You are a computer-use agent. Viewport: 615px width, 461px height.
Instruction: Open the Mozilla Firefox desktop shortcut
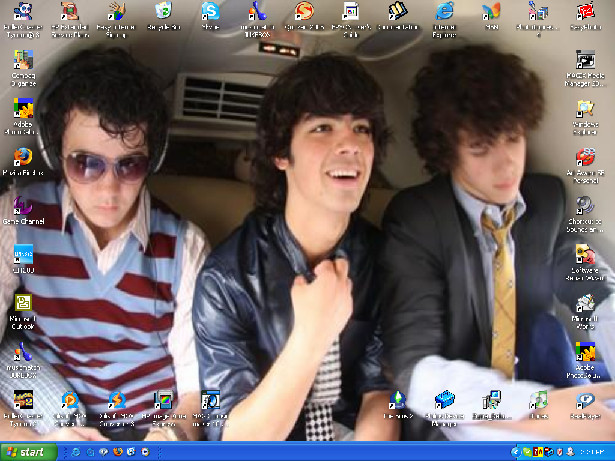[x=23, y=157]
